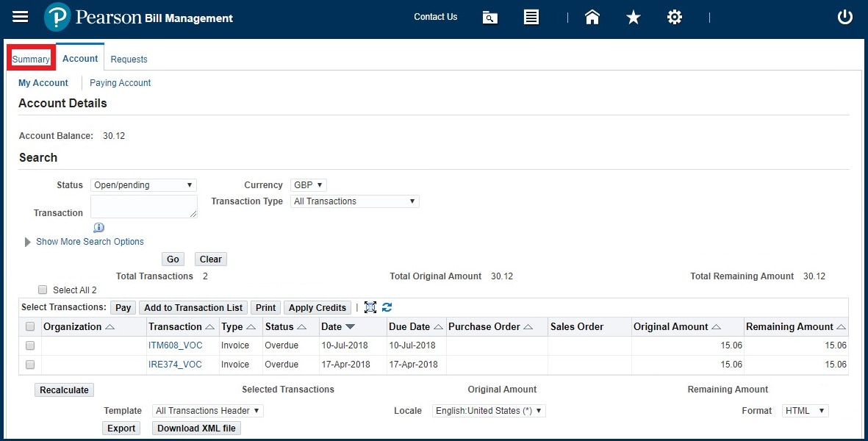
Task: Check the box for IRE374_VOC row
Action: coord(30,365)
